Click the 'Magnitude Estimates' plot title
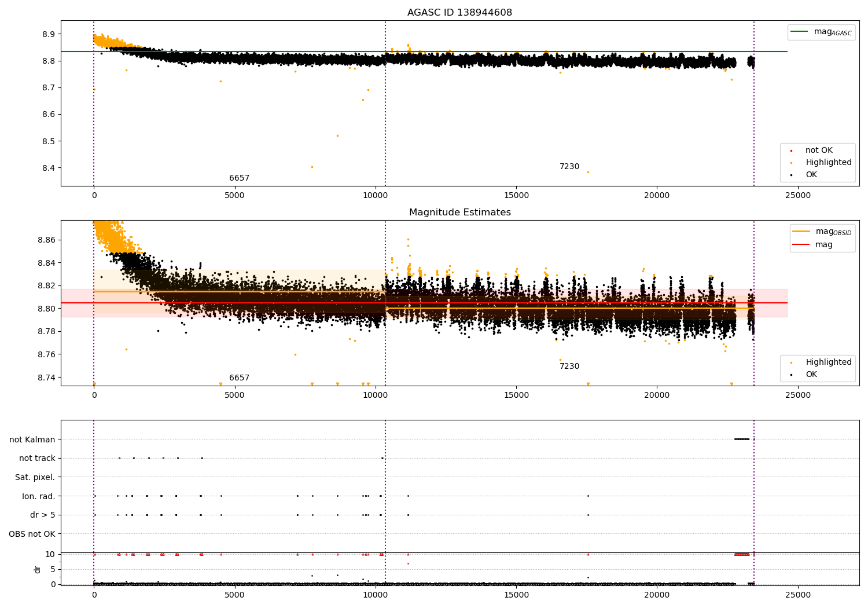Screen dimensions: 868x608 (x=459, y=213)
